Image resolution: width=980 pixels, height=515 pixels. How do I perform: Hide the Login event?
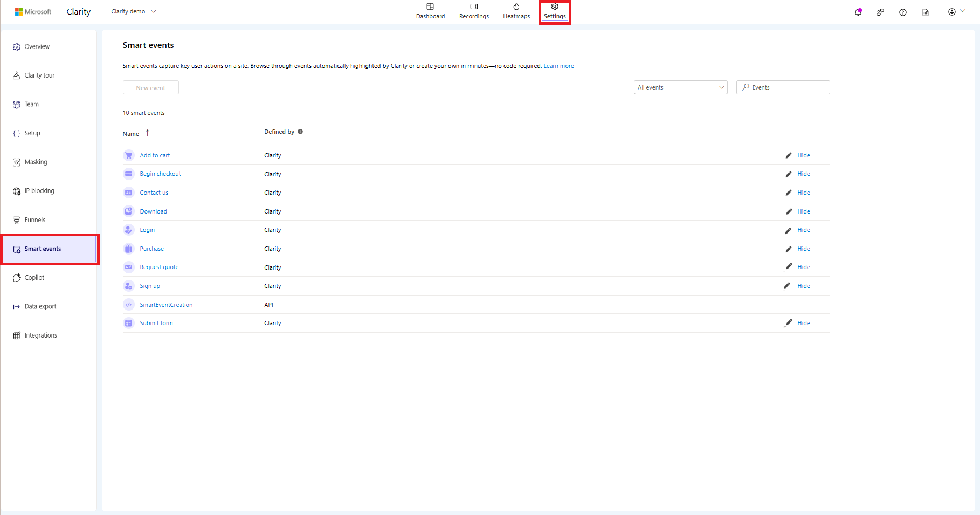pos(804,230)
